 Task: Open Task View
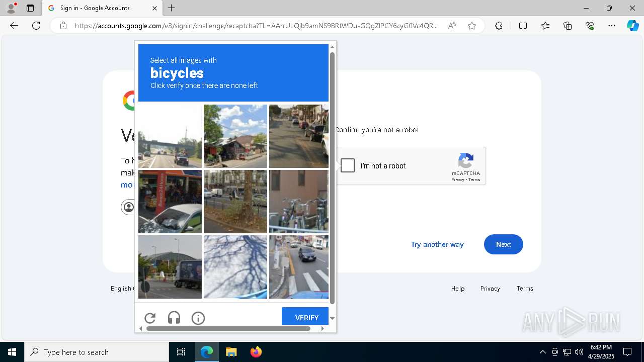point(181,352)
